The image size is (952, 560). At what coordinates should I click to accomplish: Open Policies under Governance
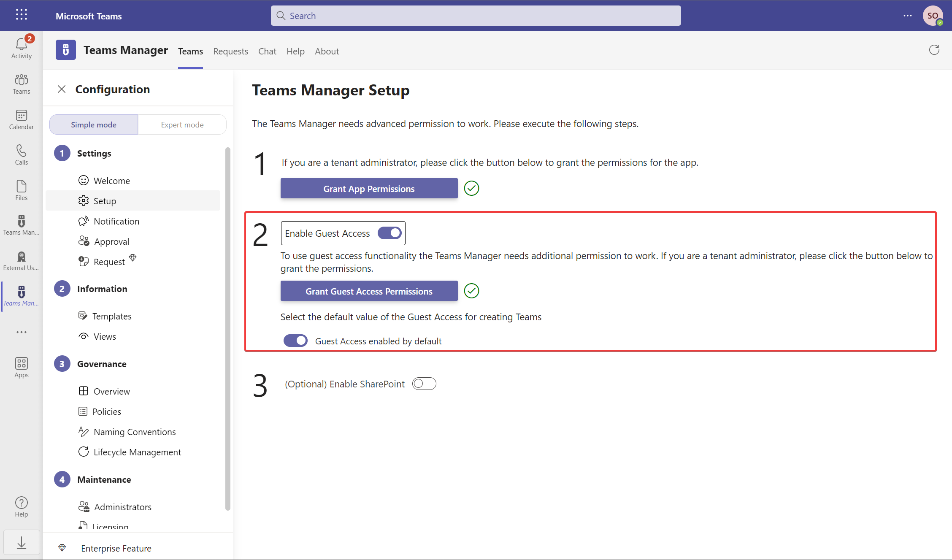pyautogui.click(x=133, y=411)
